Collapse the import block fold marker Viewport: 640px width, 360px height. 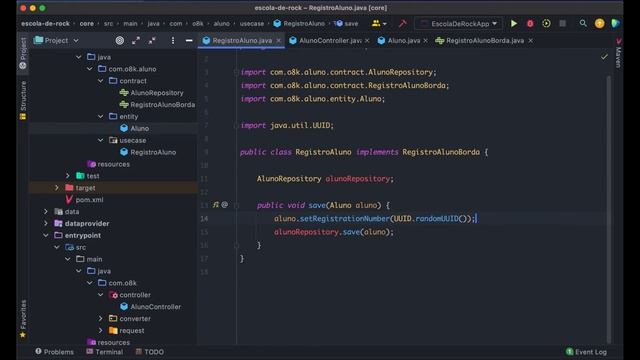(236, 72)
